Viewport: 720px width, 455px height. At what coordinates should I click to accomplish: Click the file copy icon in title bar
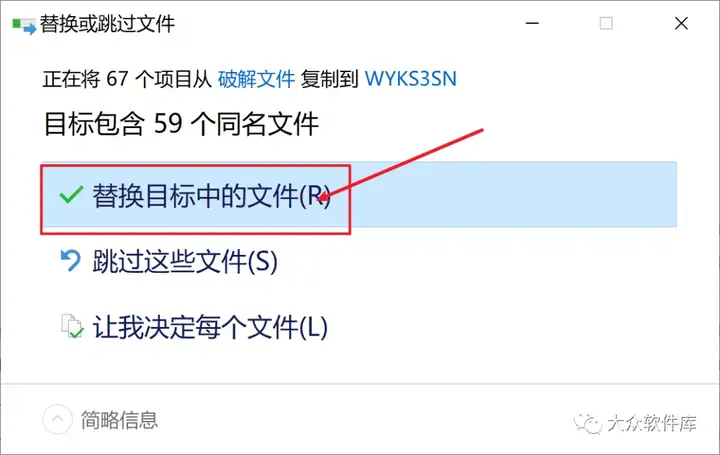tap(24, 26)
